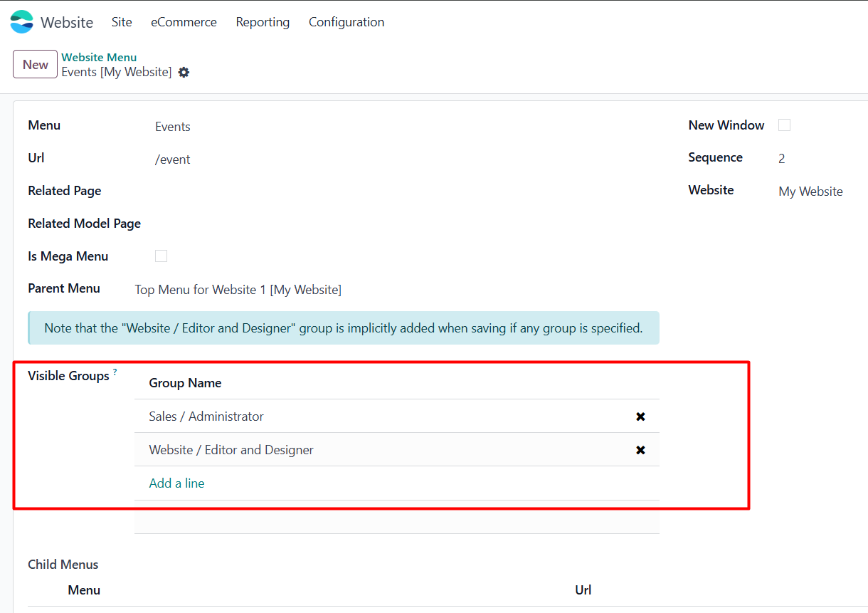
Task: Open the eCommerce menu
Action: [184, 22]
